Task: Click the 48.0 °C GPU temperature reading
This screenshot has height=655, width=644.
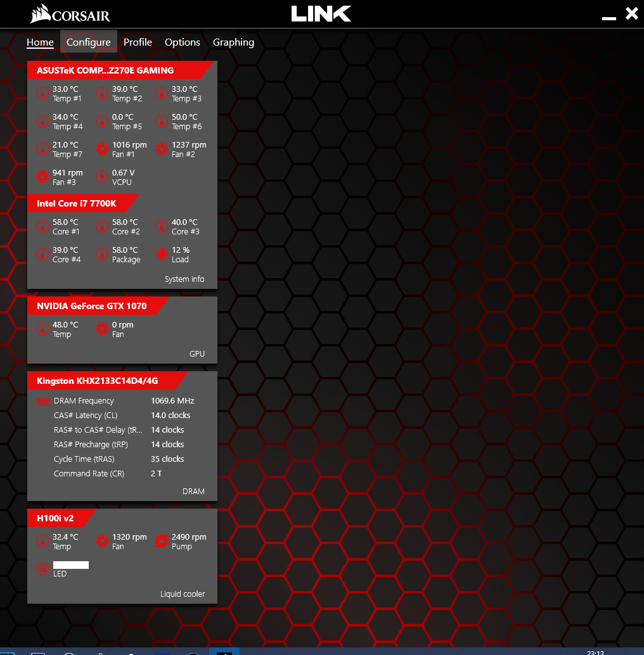Action: point(65,324)
